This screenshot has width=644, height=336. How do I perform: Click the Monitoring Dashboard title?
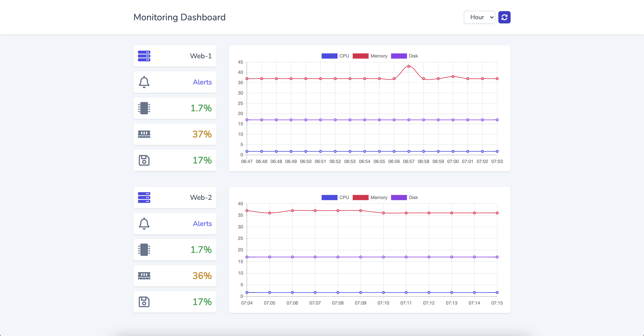coord(179,17)
